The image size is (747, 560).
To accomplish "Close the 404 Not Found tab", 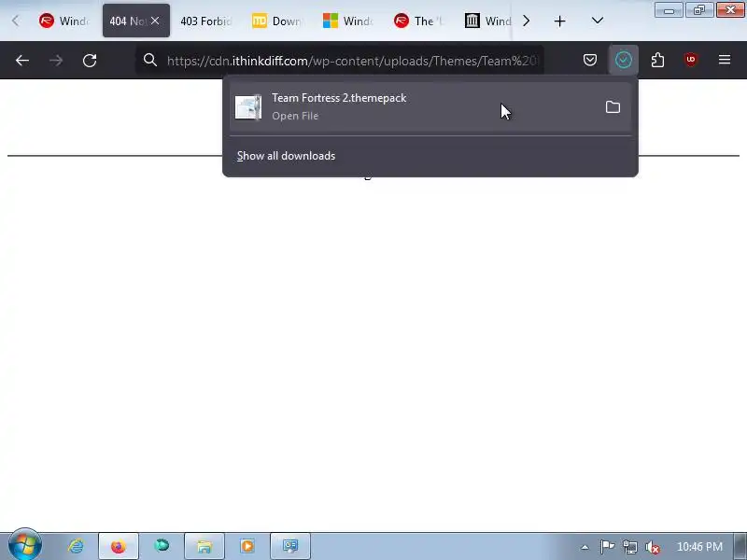I will [x=155, y=21].
